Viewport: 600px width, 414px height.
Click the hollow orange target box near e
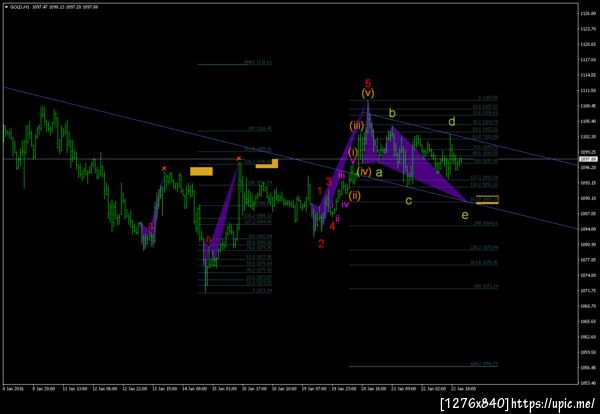[x=487, y=199]
